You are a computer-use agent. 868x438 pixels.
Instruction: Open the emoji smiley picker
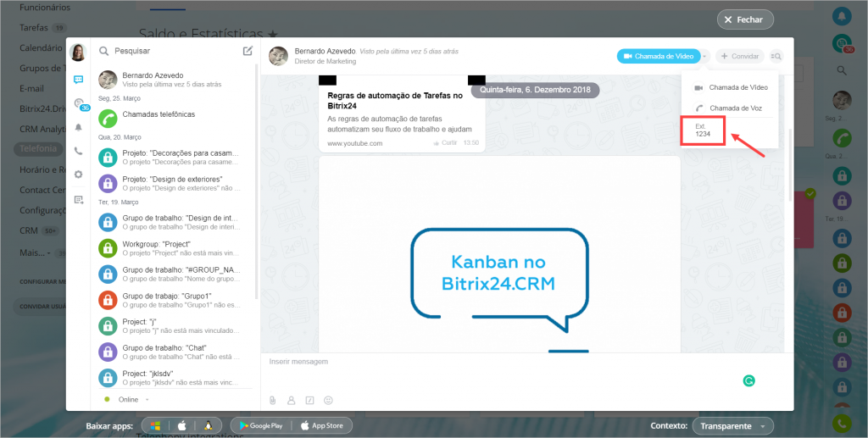tap(328, 400)
